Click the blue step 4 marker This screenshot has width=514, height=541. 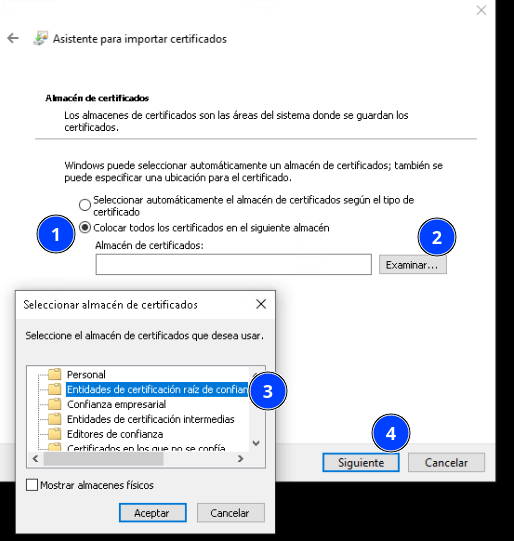391,433
